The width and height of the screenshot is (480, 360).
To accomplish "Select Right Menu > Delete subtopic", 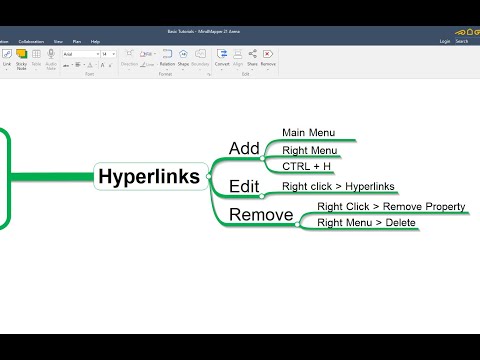I will pyautogui.click(x=366, y=223).
